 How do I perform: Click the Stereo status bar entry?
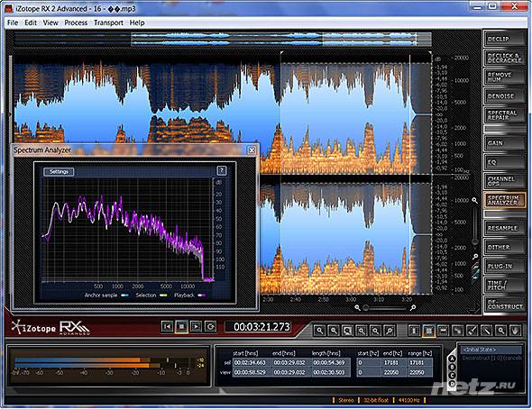345,401
